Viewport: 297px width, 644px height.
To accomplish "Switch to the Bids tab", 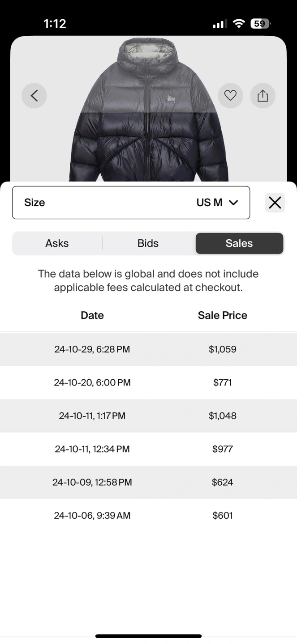I will [148, 243].
